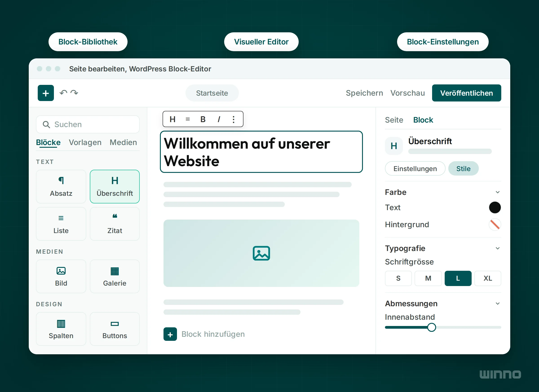Click the Überschrift title in block sidebar

[x=430, y=141]
